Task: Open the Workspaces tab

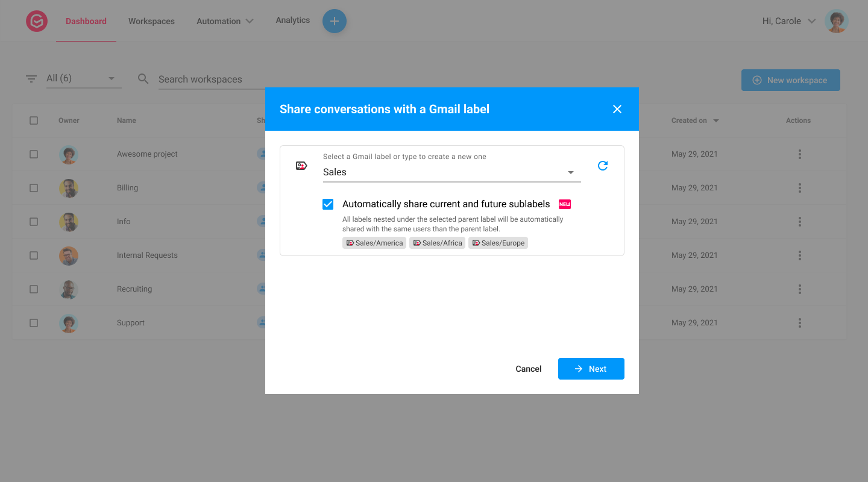Action: [151, 21]
